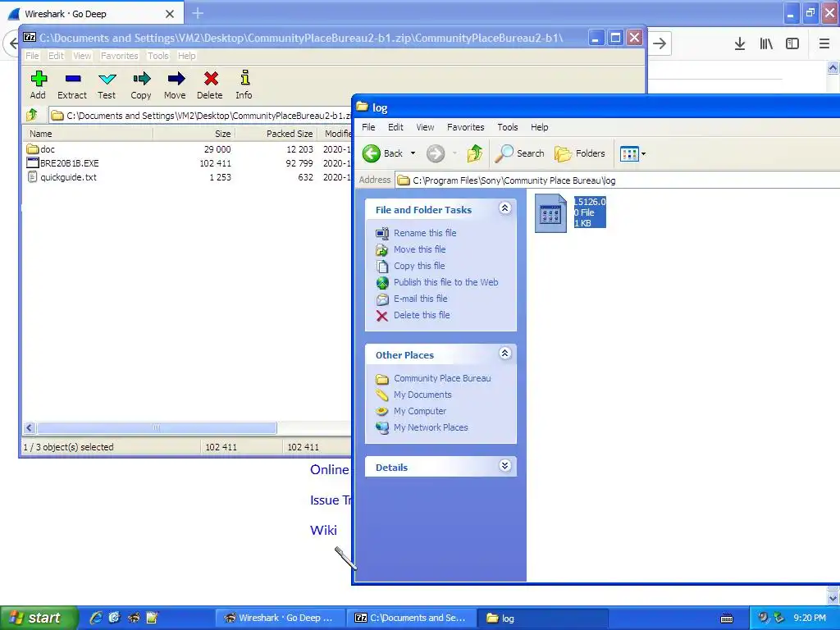Open the Info tool in 7-Zip
The width and height of the screenshot is (840, 630).
click(244, 84)
